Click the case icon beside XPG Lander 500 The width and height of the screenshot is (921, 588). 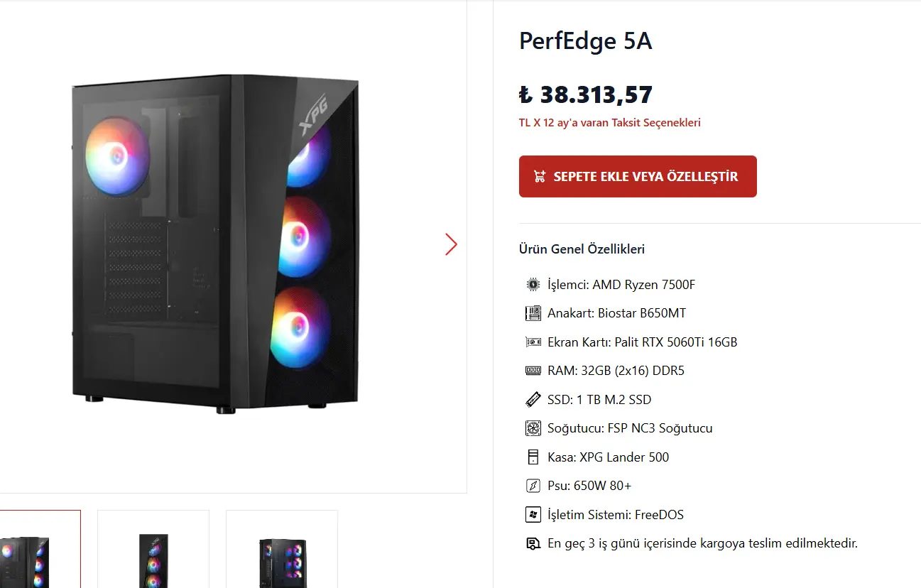[533, 457]
